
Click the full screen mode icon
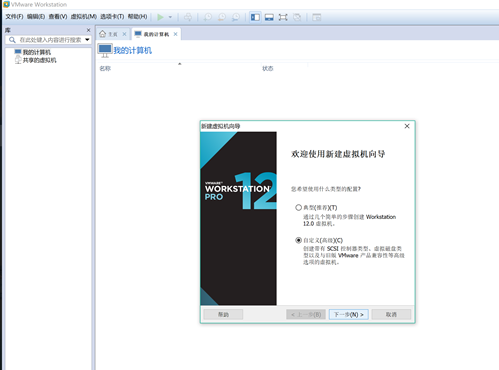(x=283, y=17)
